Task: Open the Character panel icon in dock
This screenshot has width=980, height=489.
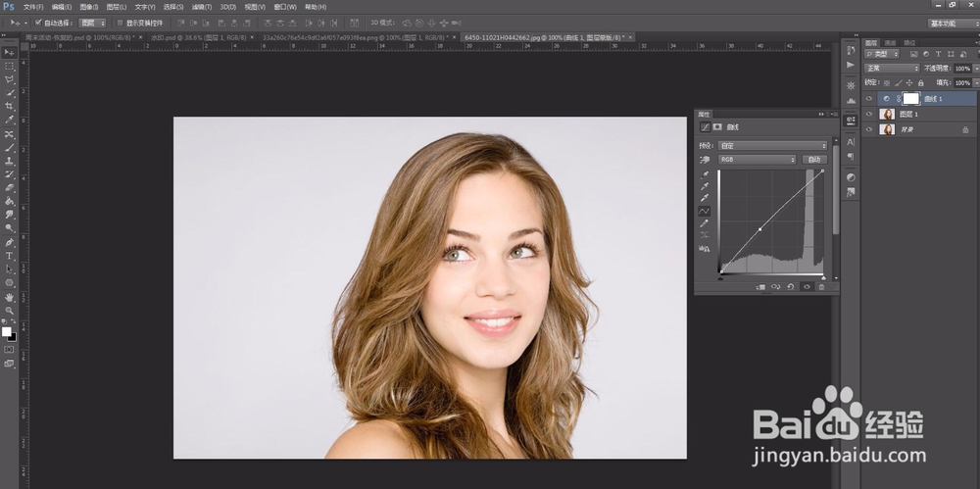Action: 851,142
